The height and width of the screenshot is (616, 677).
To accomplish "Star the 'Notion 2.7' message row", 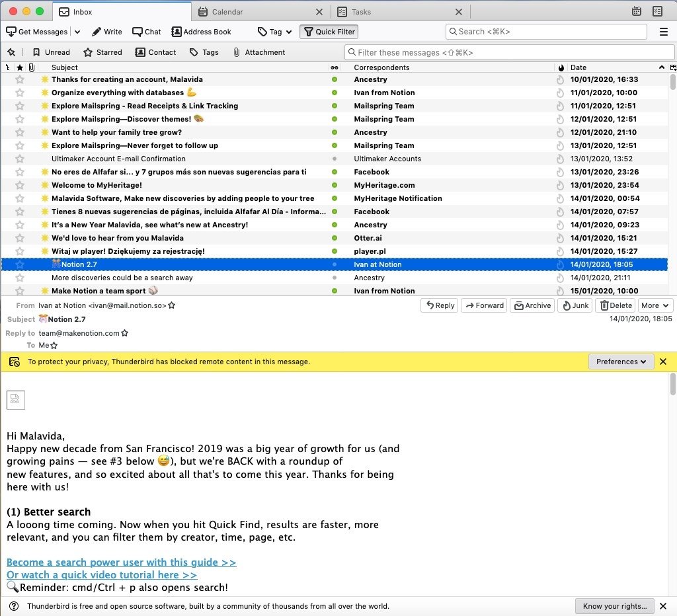I will point(20,264).
